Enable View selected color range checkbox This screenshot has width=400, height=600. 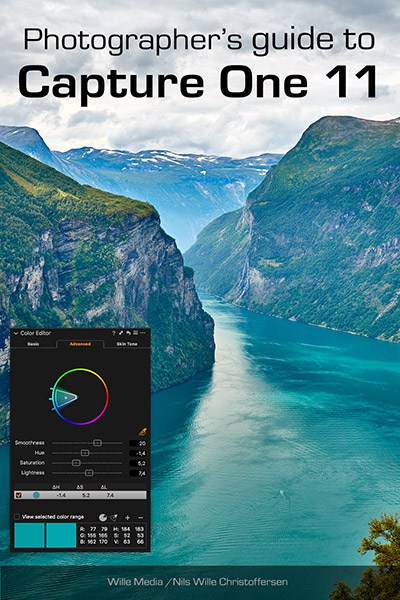[17, 517]
